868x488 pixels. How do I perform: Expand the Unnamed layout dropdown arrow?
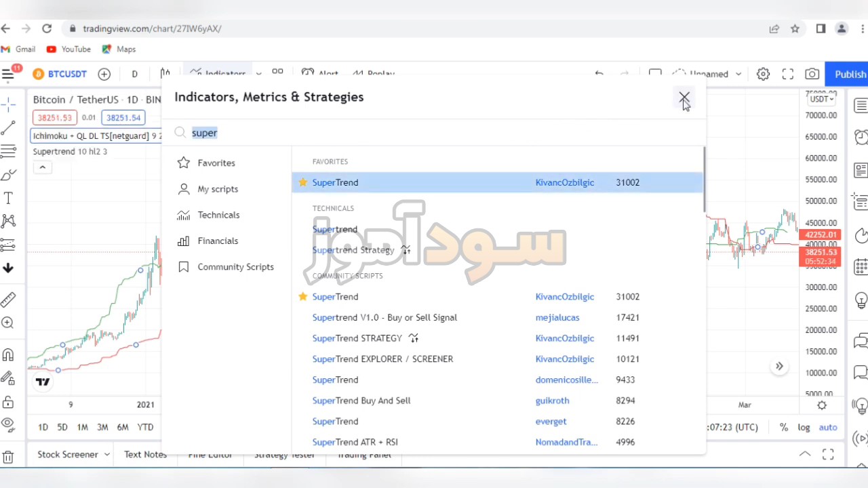pos(738,74)
